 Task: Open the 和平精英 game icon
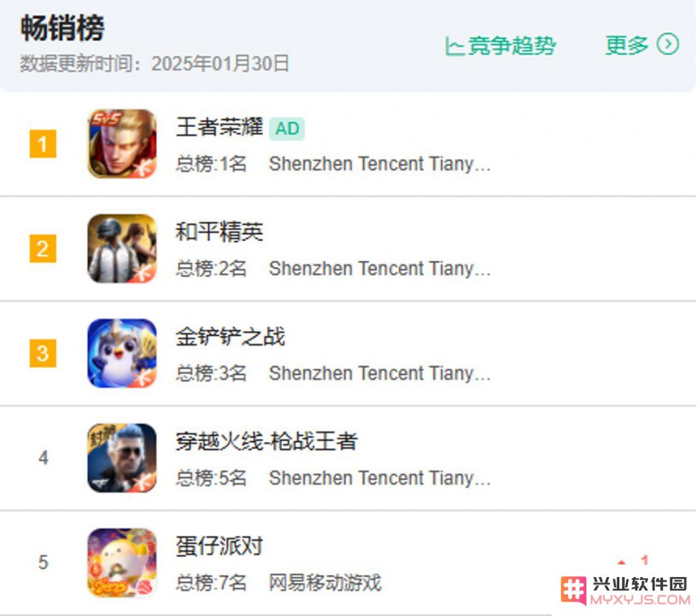pos(122,249)
